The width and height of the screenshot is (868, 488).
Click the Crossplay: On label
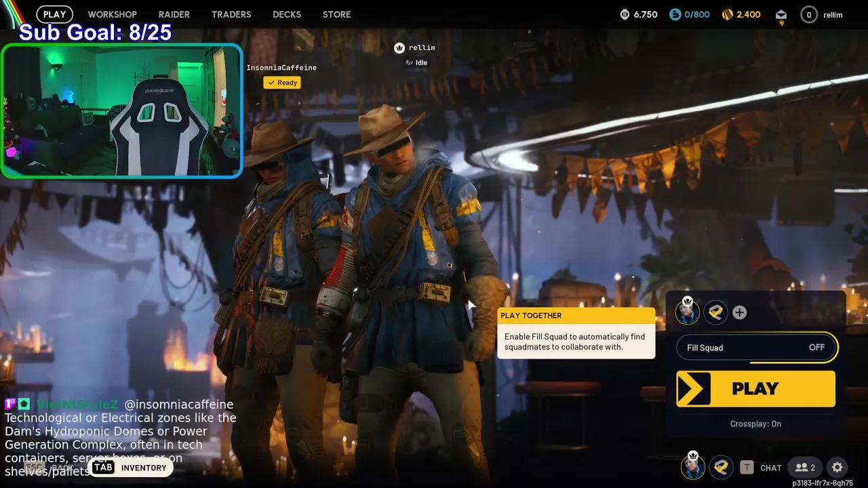755,424
